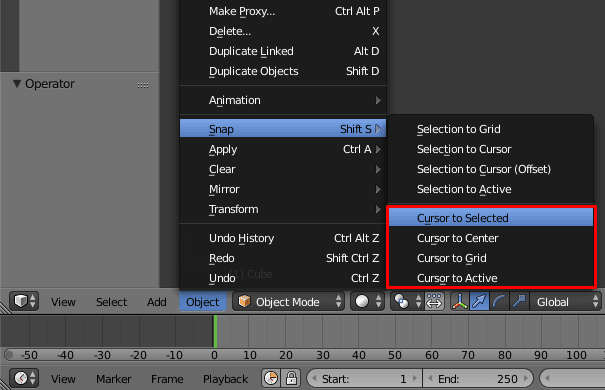Screen dimensions: 605x390
Task: Open the Playback menu
Action: pyautogui.click(x=225, y=379)
